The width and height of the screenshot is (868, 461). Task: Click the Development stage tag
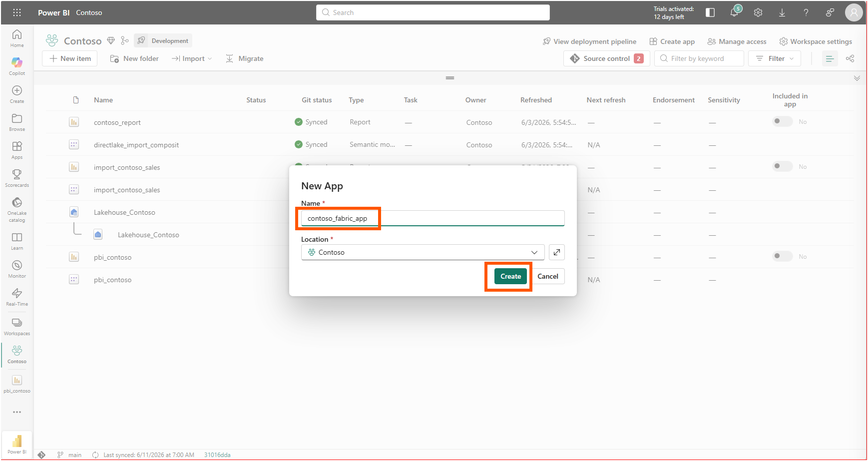[x=163, y=40]
